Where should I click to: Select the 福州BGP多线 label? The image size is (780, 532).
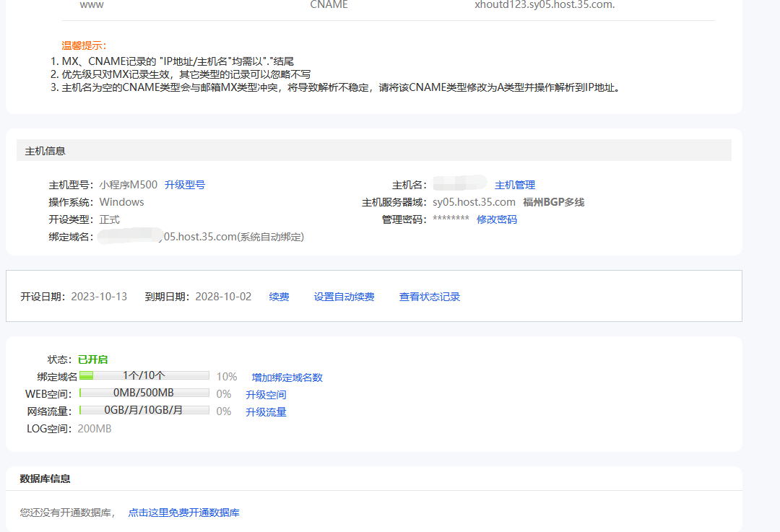[554, 202]
